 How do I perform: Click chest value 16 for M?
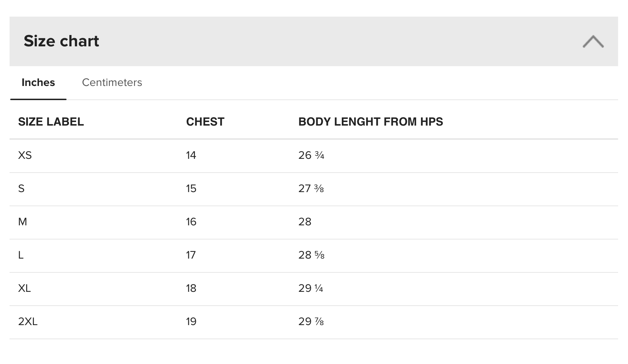(191, 222)
